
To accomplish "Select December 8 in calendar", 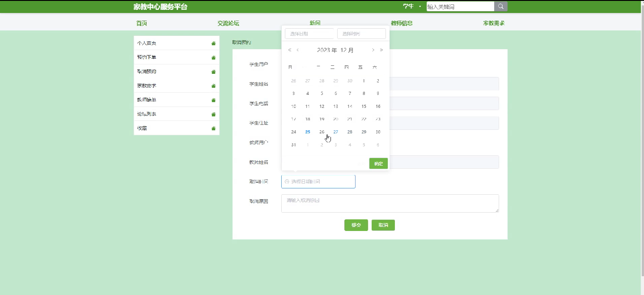I will 364,94.
